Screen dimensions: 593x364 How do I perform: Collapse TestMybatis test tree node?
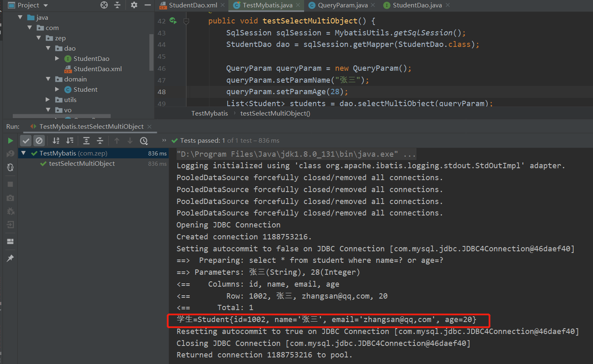pos(23,153)
